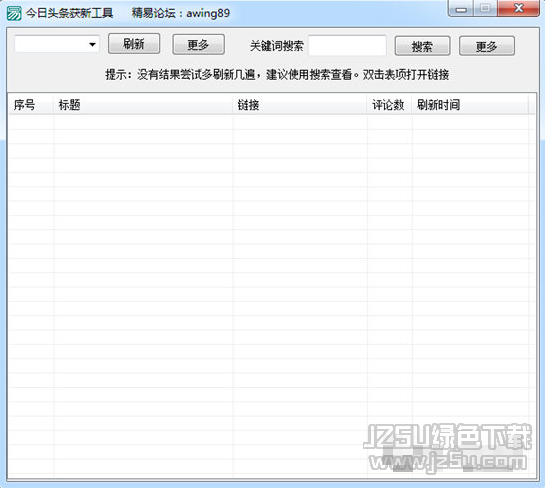Sort by the 评论数 column header
The image size is (545, 488).
pos(389,105)
